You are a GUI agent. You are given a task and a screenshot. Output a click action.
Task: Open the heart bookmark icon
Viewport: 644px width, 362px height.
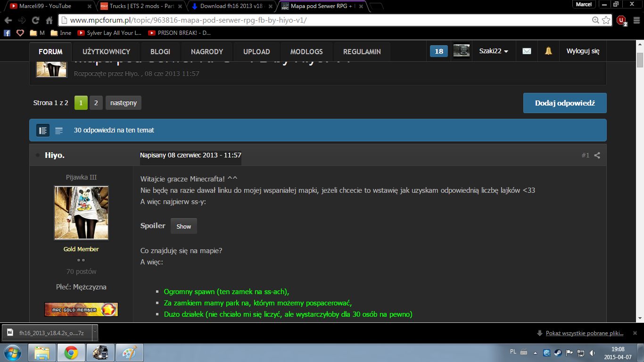click(20, 33)
